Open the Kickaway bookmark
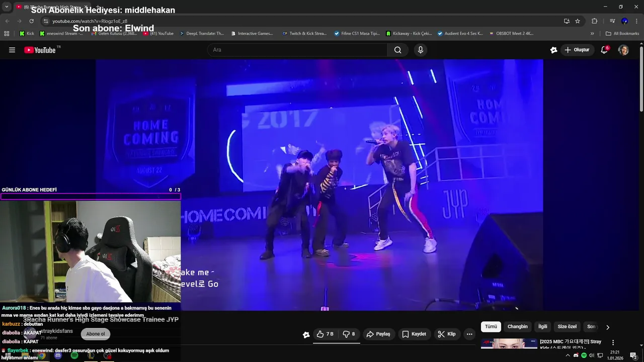Viewport: 644px width, 362px height. click(x=409, y=34)
